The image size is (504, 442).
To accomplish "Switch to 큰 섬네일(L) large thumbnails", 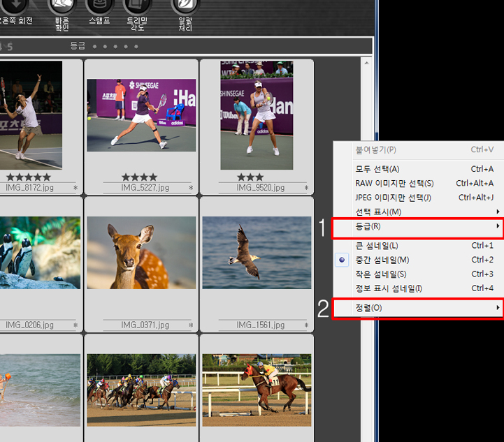I will [x=419, y=246].
